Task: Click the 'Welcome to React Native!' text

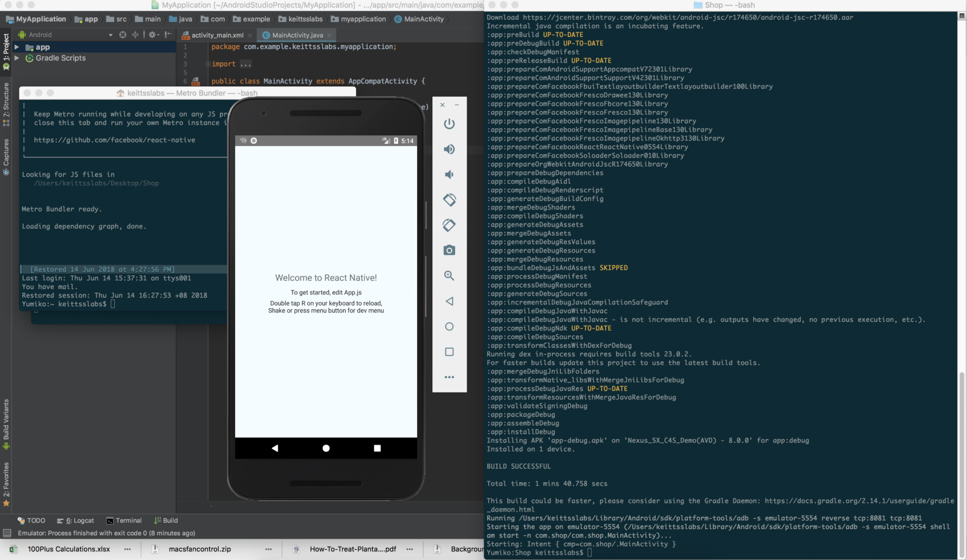Action: (326, 278)
